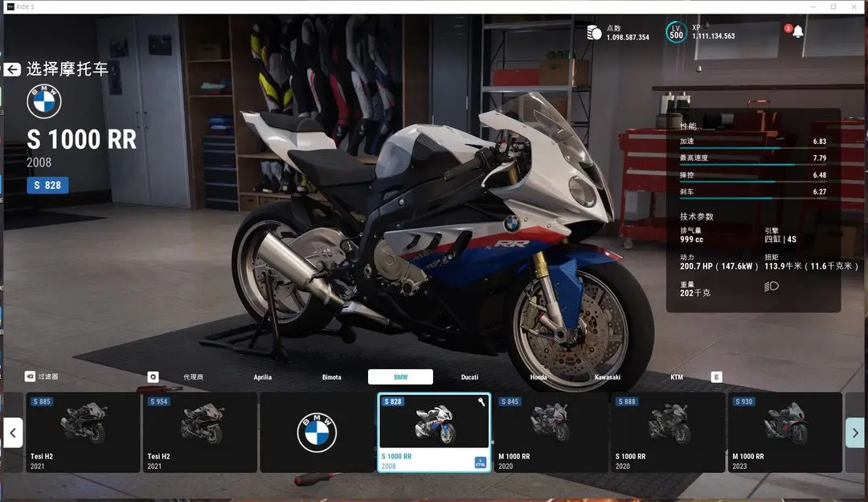The height and width of the screenshot is (502, 868).
Task: Show more bikes with the right carousel arrow
Action: point(855,433)
